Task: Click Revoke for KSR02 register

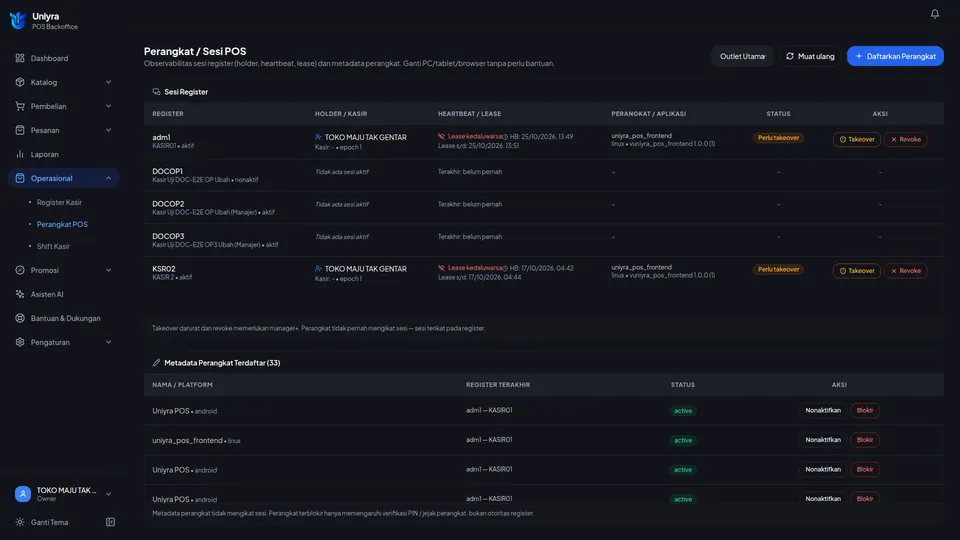Action: [x=906, y=271]
